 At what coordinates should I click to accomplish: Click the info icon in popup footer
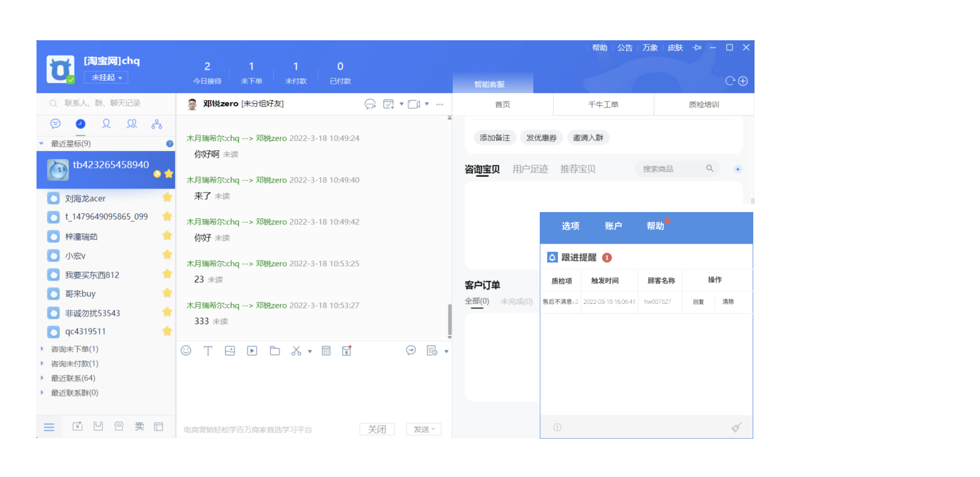pyautogui.click(x=557, y=427)
